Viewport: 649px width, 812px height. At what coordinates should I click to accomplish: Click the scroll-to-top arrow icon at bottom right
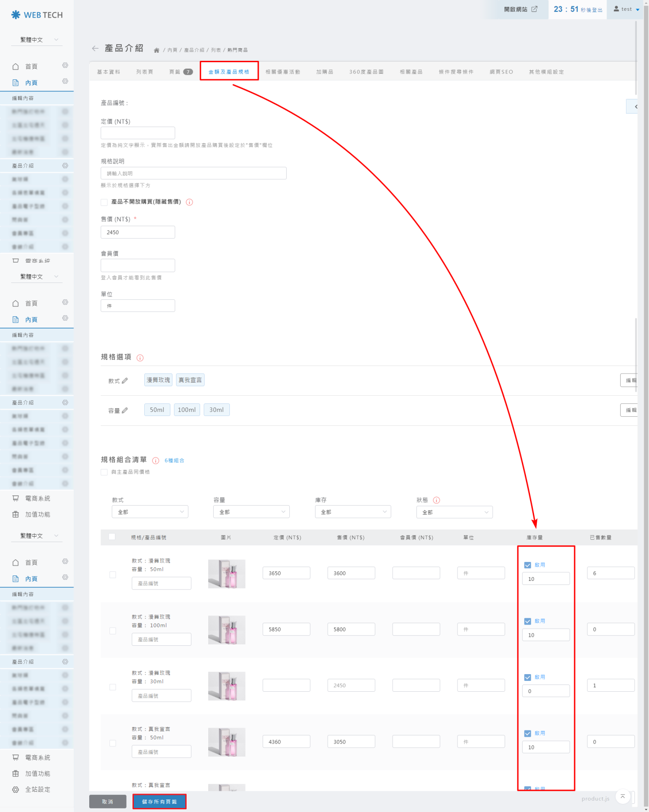622,796
